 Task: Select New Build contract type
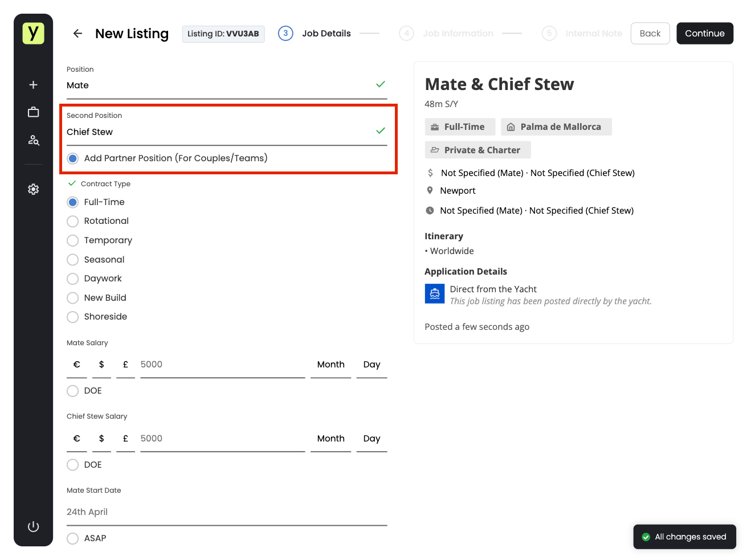coord(72,298)
